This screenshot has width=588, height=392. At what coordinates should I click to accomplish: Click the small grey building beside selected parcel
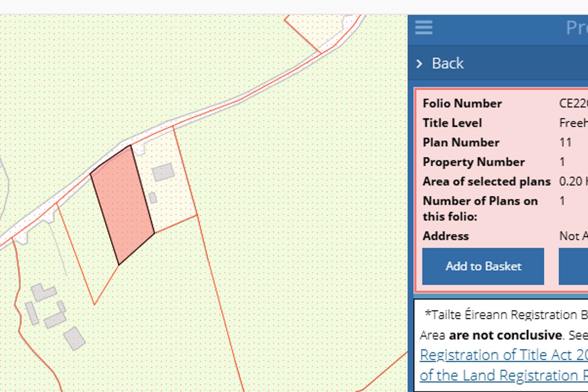(153, 198)
